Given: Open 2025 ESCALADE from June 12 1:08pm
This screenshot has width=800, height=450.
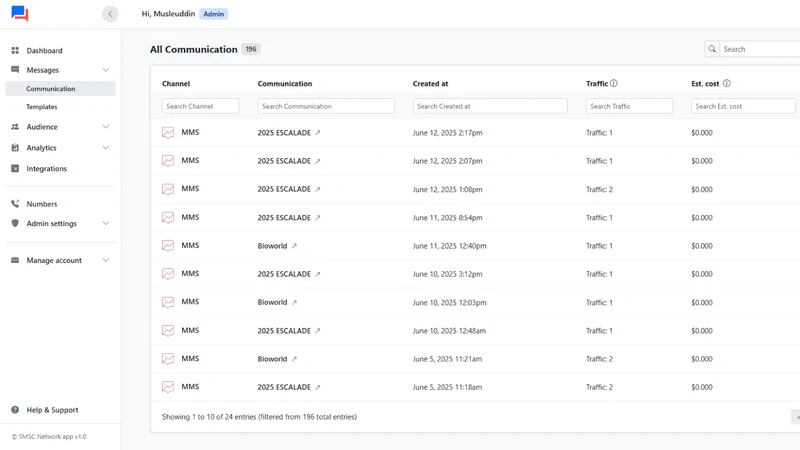Looking at the screenshot, I should click(284, 189).
